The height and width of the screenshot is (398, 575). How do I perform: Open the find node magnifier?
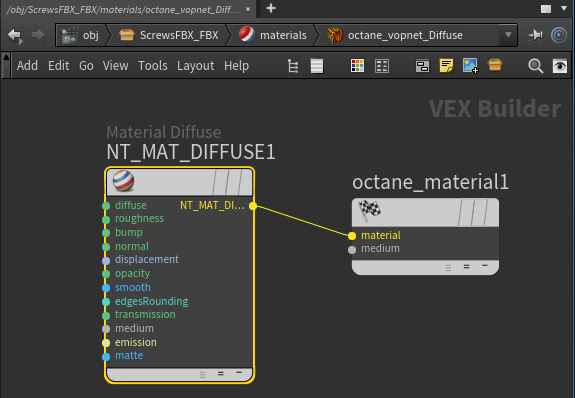click(x=535, y=66)
